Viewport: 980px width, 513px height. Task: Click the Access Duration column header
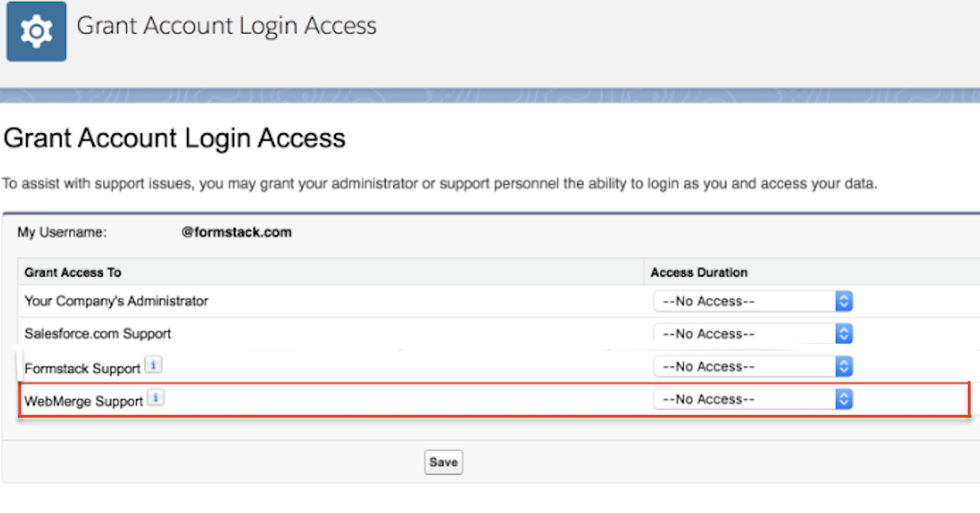698,272
